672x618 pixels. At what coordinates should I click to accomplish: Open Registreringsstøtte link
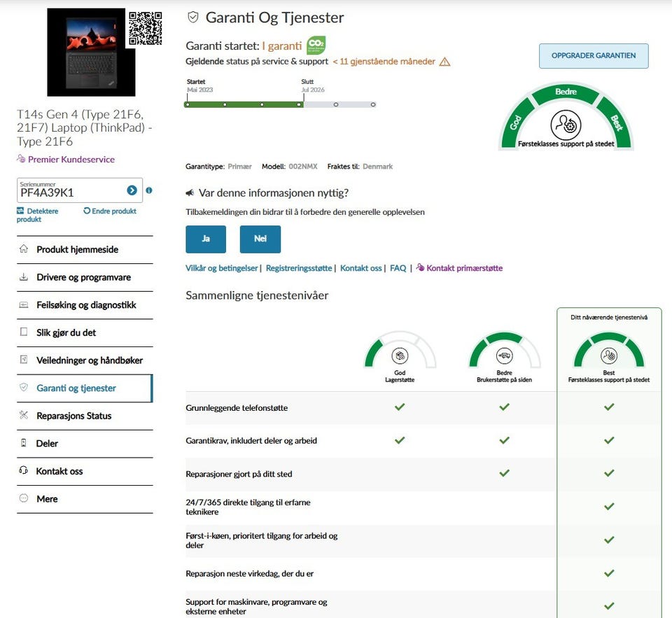click(x=299, y=268)
